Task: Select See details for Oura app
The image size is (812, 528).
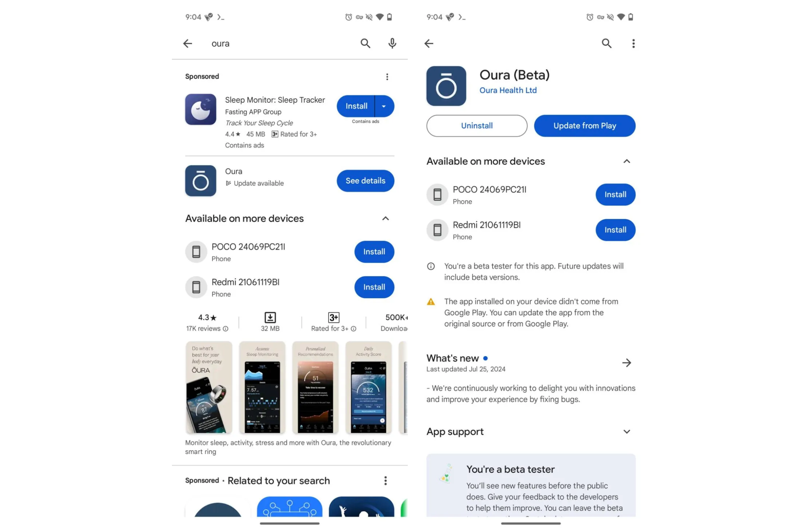Action: [365, 180]
